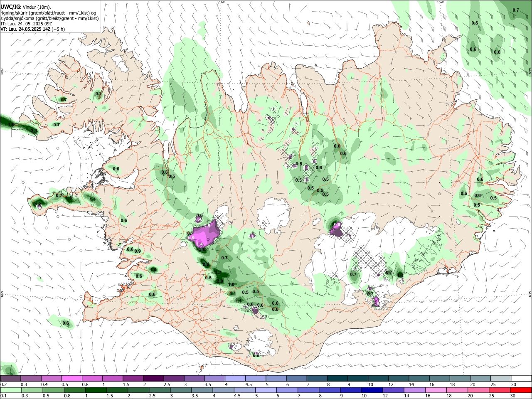Select the darkest green 1 swatch in rain legend
This screenshot has width=532, height=399.
click(x=96, y=390)
